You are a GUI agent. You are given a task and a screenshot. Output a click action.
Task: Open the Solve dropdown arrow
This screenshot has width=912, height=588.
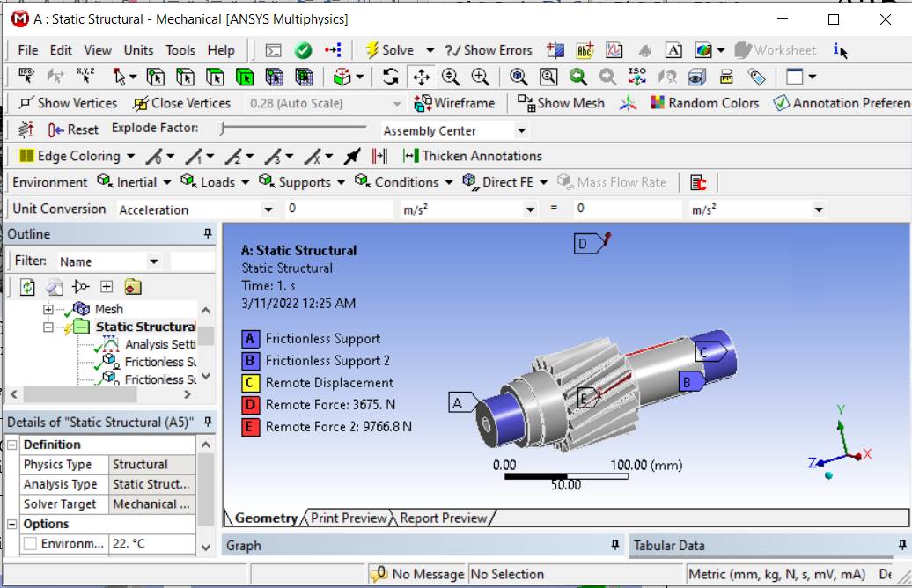[x=430, y=50]
